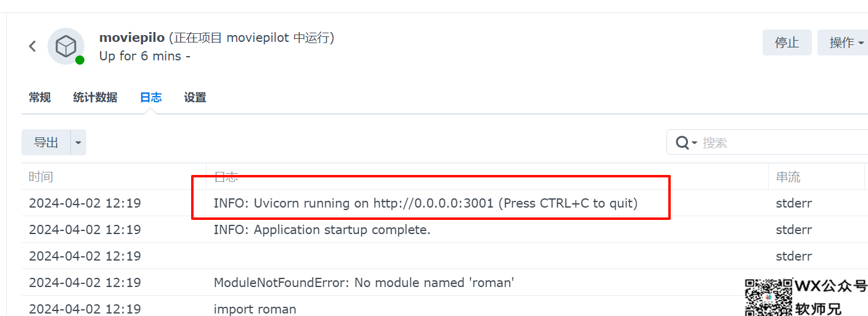Image resolution: width=868 pixels, height=316 pixels.
Task: Go back using the left chevron arrow
Action: click(33, 46)
